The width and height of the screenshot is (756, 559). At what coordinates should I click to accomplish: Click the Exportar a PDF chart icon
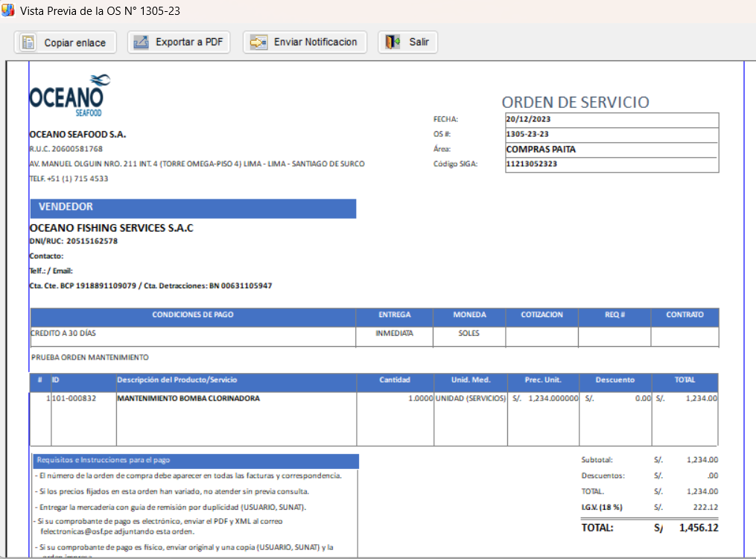(x=141, y=42)
